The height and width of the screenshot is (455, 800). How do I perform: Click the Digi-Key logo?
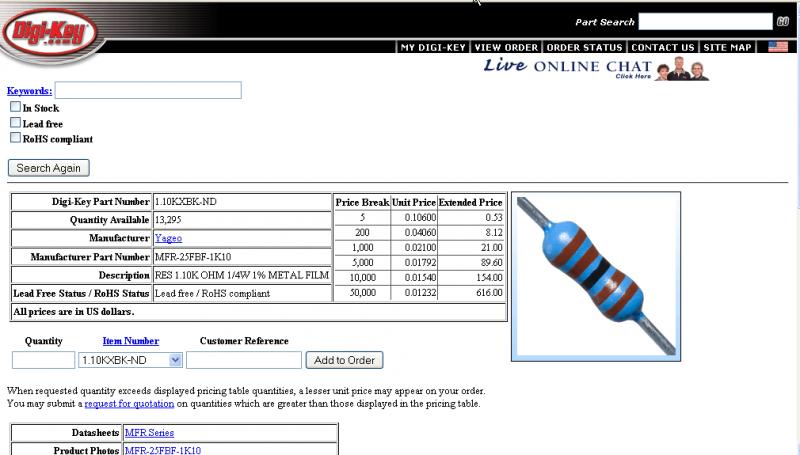click(x=50, y=33)
